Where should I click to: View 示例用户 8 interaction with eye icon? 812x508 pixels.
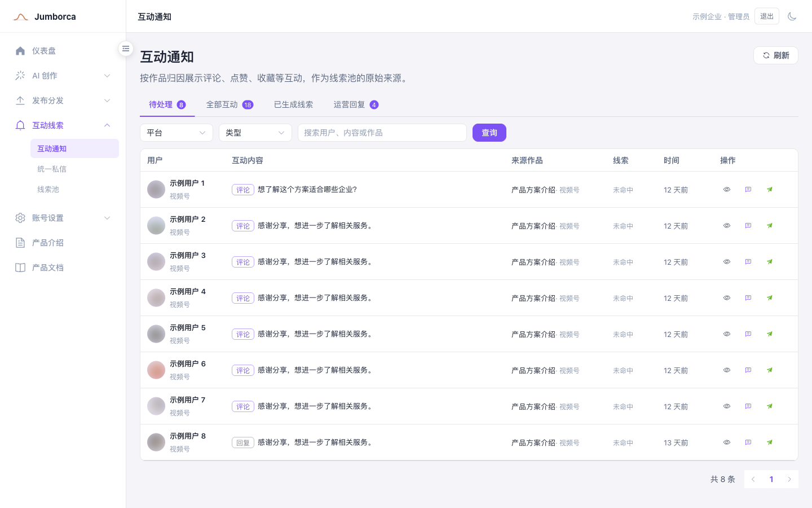point(727,443)
